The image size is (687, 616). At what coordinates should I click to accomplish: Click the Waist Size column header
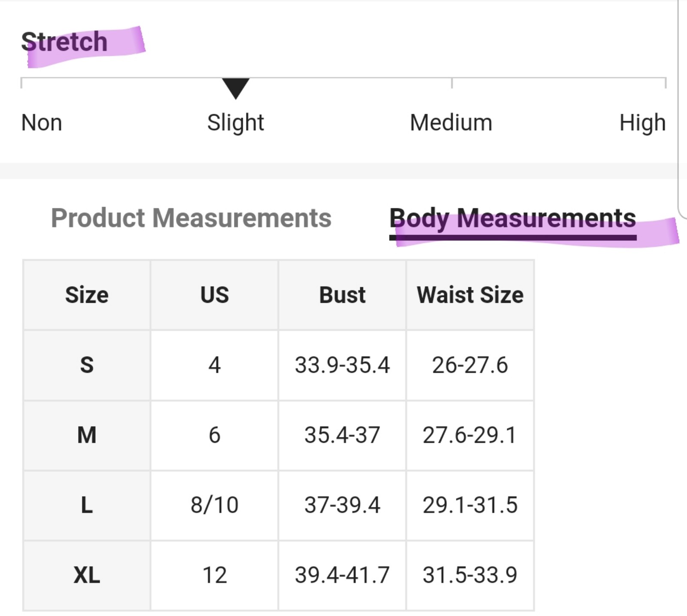click(x=470, y=295)
